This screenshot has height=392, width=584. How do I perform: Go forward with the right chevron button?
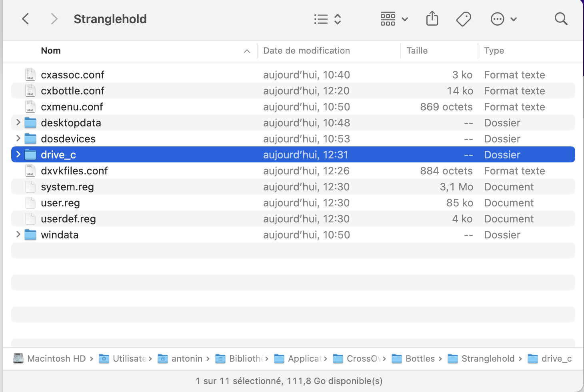(54, 19)
